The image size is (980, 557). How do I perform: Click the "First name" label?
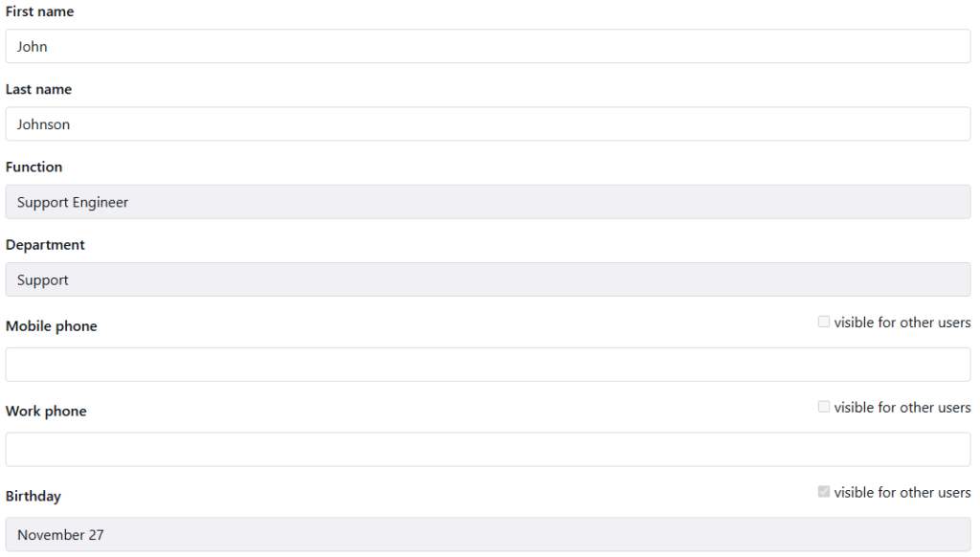tap(39, 11)
